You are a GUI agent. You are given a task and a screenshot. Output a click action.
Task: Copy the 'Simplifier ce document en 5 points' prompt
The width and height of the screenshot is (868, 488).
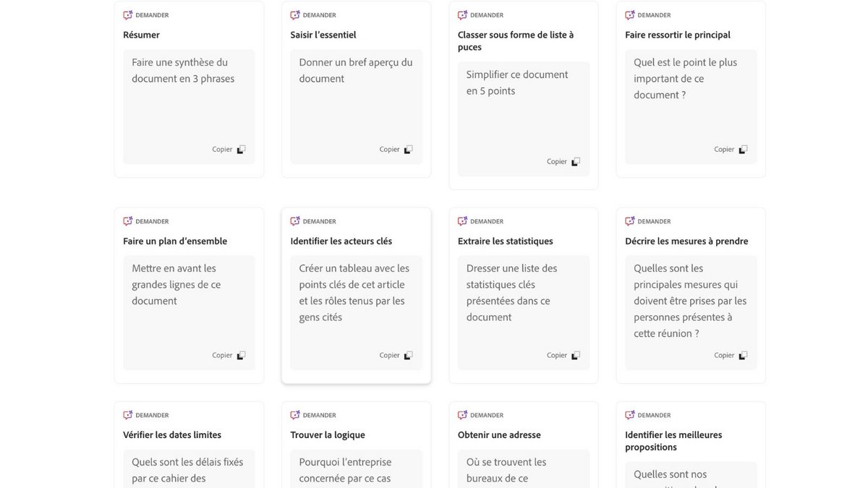(576, 162)
